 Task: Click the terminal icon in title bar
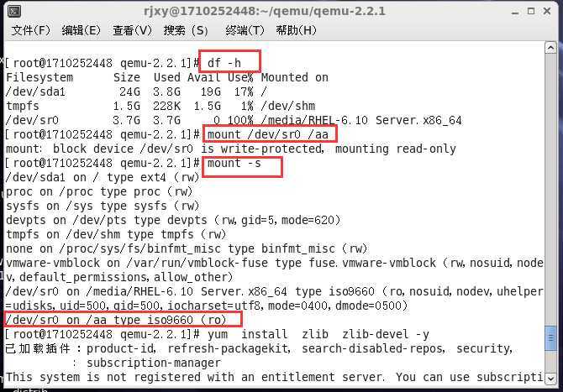[14, 11]
